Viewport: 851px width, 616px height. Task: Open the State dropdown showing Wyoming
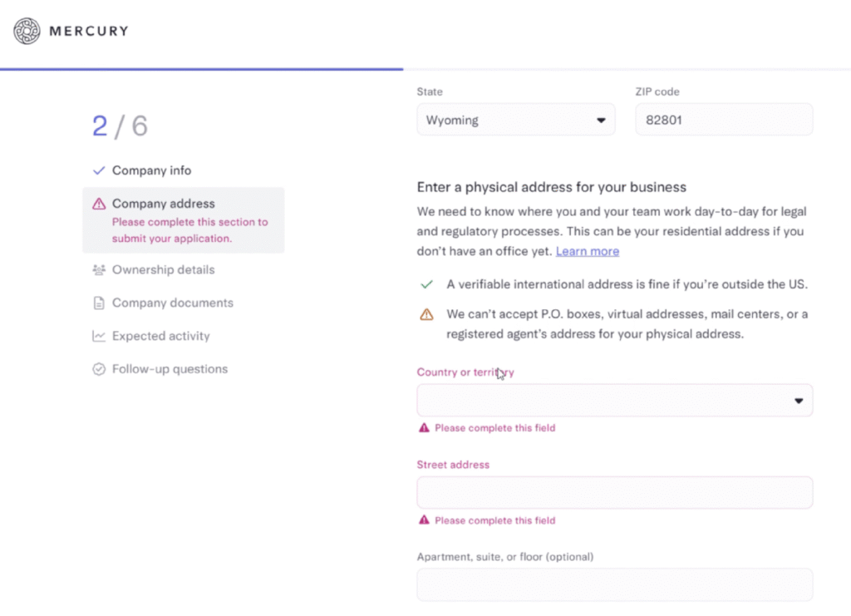515,120
